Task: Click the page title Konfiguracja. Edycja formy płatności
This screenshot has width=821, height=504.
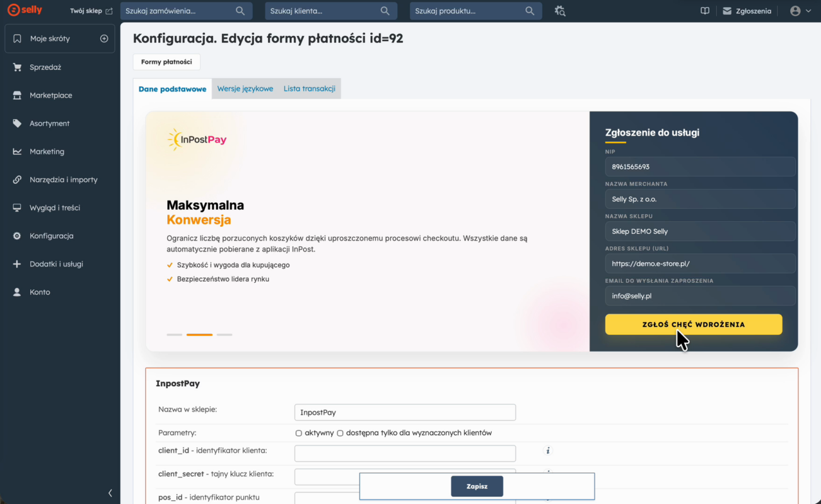Action: tap(268, 38)
